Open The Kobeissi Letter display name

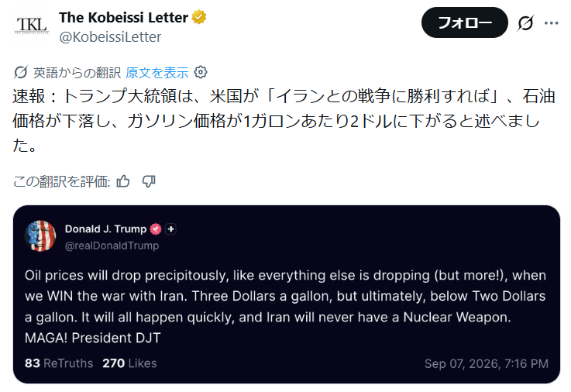pos(123,17)
